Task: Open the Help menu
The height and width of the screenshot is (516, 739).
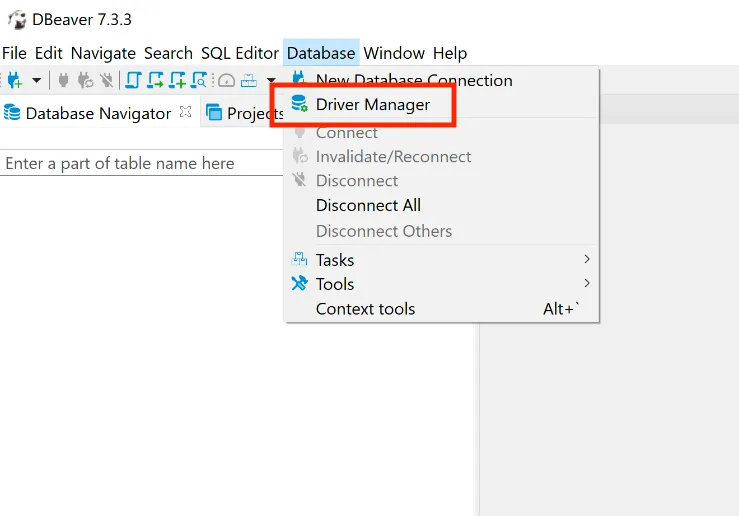Action: pos(450,53)
